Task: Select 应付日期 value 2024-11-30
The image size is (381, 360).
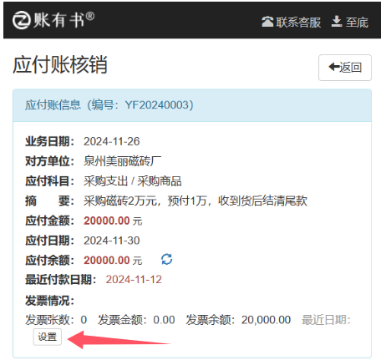Action: [112, 240]
